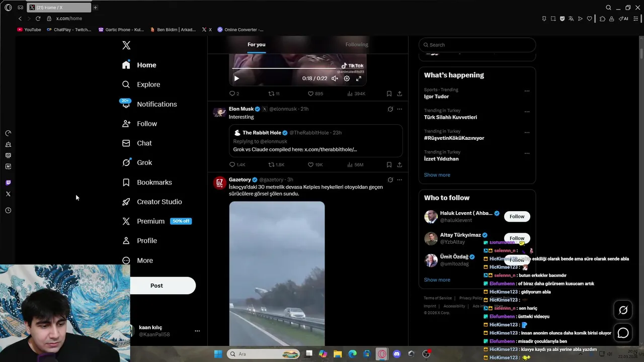The image size is (644, 362).
Task: Open Profile in the sidebar
Action: tap(140, 241)
